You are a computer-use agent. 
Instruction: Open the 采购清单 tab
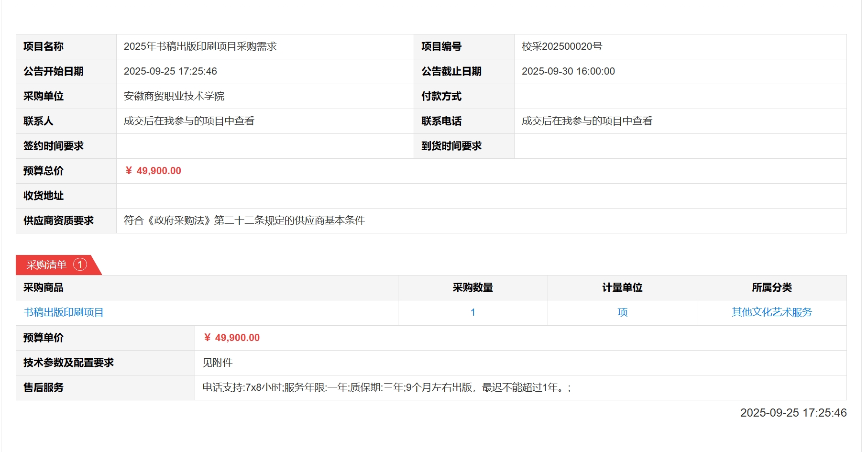[47, 265]
